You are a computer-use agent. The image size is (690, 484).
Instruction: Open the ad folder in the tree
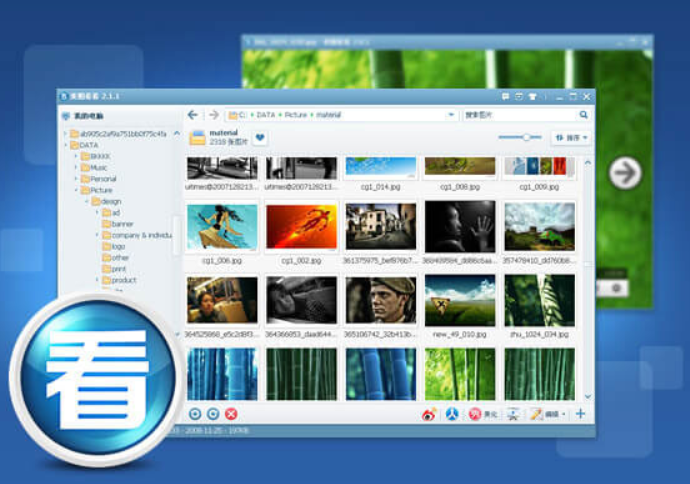click(111, 213)
